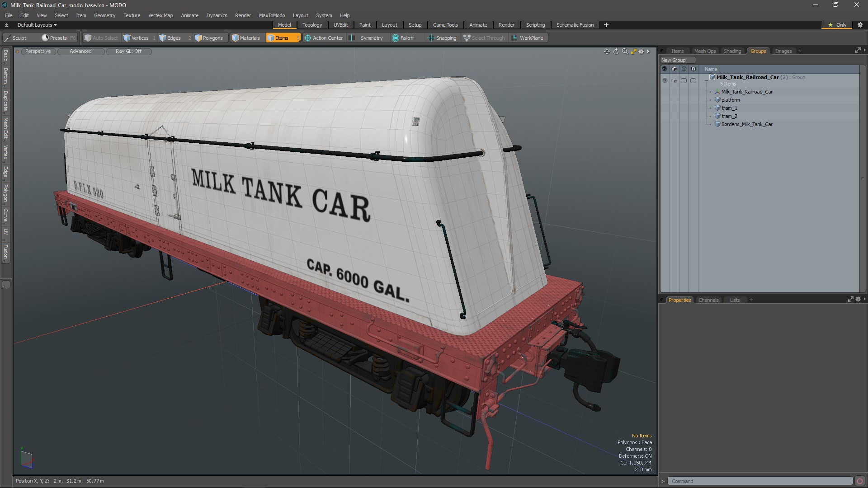Expand the Properties panel to full size
The width and height of the screenshot is (868, 488).
850,300
